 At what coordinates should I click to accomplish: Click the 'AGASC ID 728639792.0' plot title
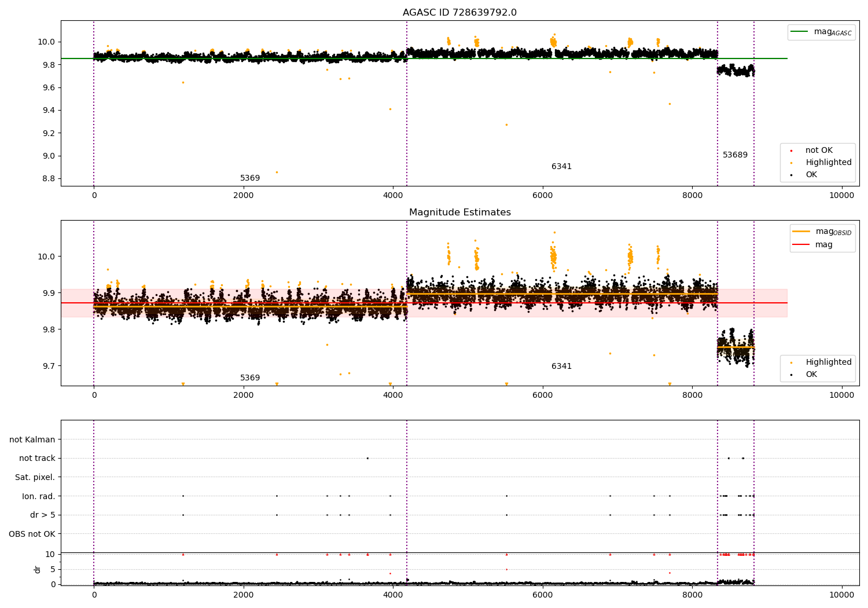click(x=459, y=13)
